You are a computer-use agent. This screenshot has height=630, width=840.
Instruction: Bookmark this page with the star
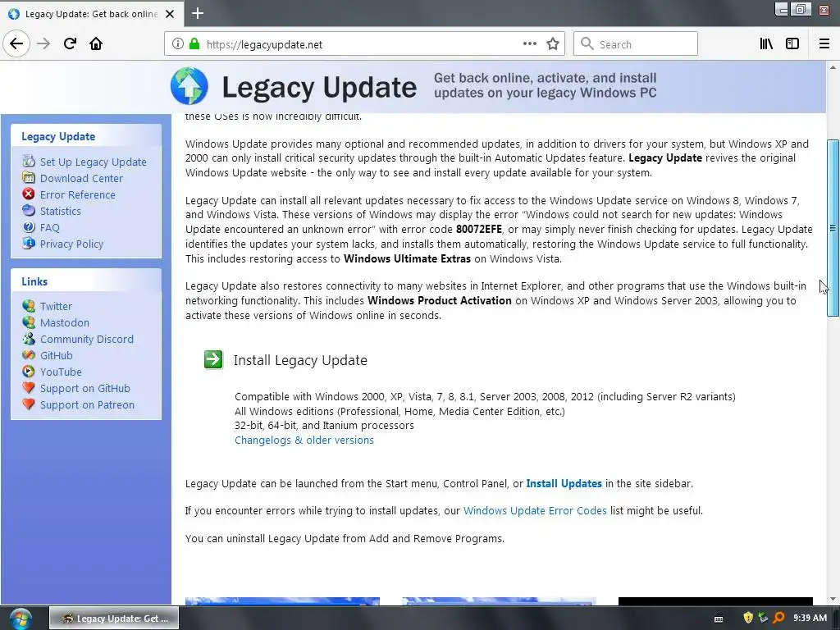(x=553, y=44)
